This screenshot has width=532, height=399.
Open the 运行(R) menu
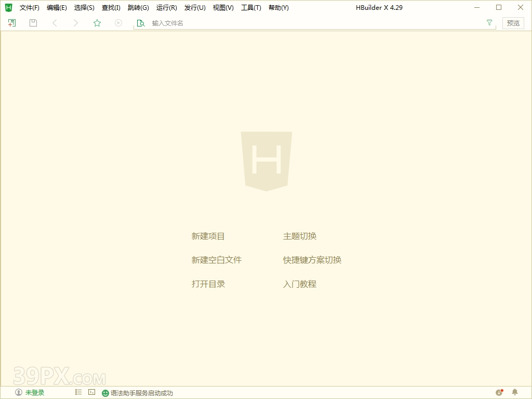[x=167, y=7]
